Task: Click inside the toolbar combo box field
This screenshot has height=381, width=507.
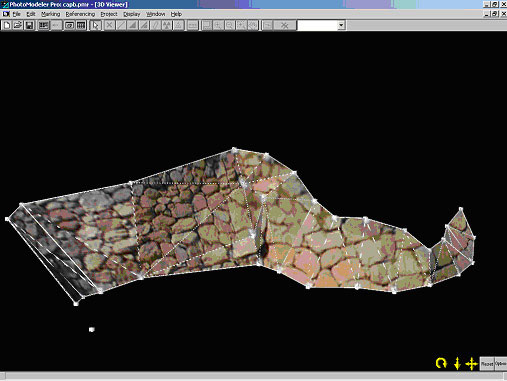Action: click(x=317, y=25)
